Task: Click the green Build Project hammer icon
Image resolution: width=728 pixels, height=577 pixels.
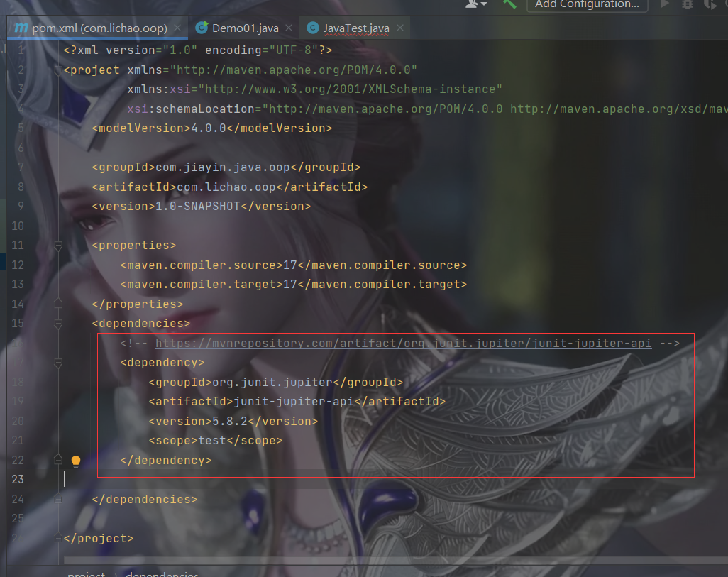Action: point(509,4)
